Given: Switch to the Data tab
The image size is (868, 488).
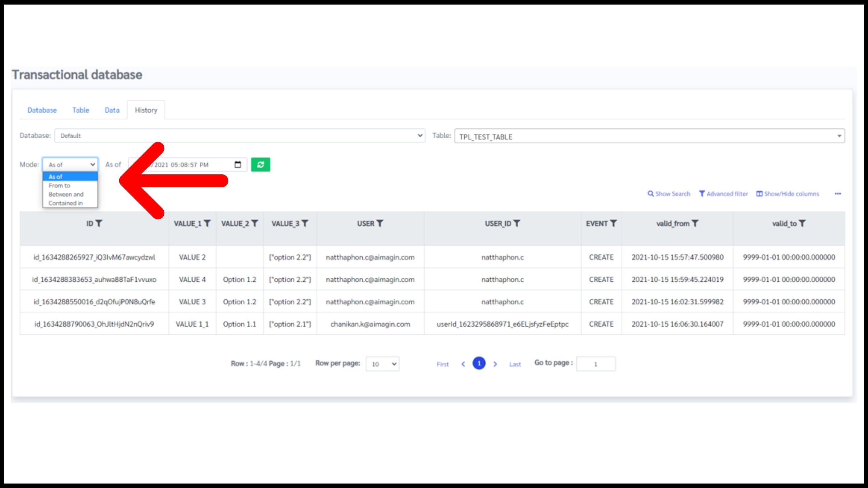Looking at the screenshot, I should (x=112, y=110).
